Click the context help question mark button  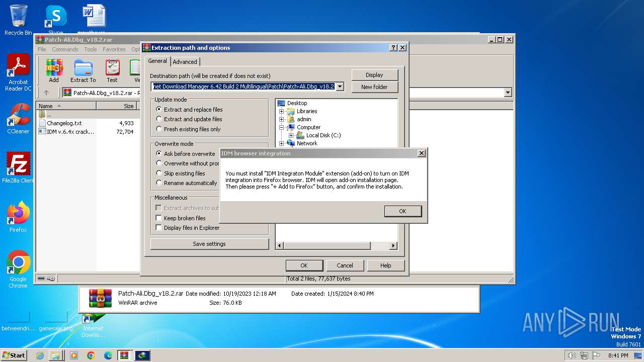(x=393, y=48)
